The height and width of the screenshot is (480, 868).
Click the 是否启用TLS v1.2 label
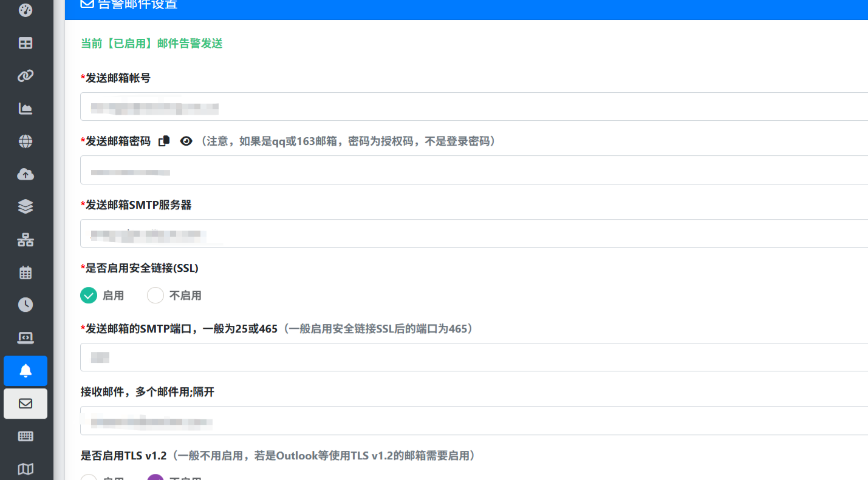pyautogui.click(x=123, y=456)
